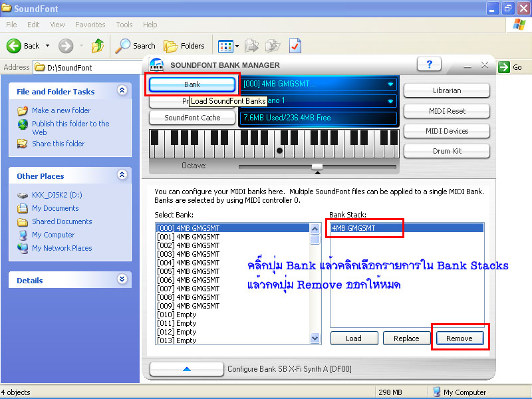
Task: Click the Replace button
Action: (x=406, y=338)
